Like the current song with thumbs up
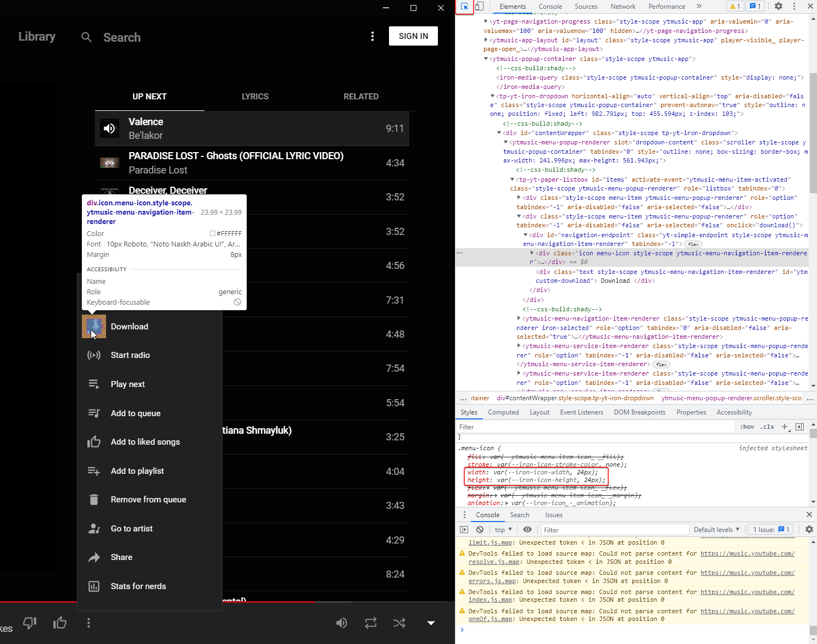817x644 pixels. click(x=60, y=623)
